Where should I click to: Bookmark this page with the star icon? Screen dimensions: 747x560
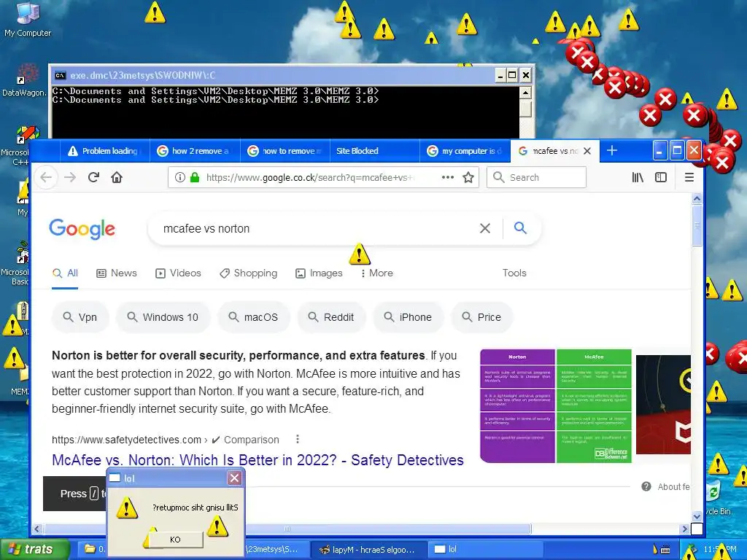point(468,178)
